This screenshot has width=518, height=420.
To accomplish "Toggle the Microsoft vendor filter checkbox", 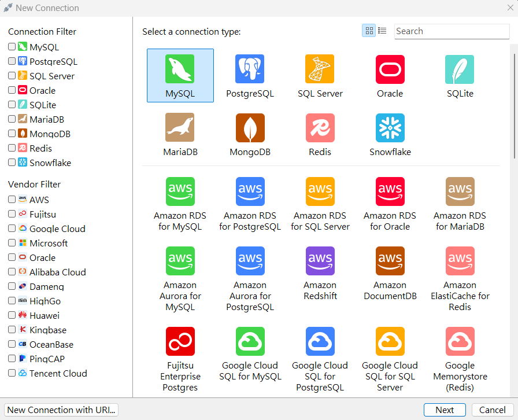I will 12,242.
